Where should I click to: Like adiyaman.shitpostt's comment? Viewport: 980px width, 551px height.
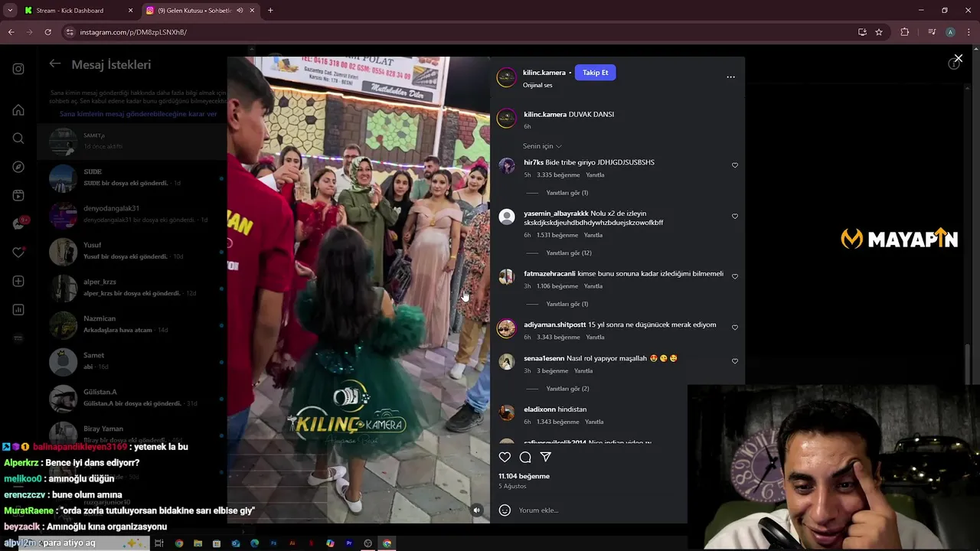pos(735,328)
